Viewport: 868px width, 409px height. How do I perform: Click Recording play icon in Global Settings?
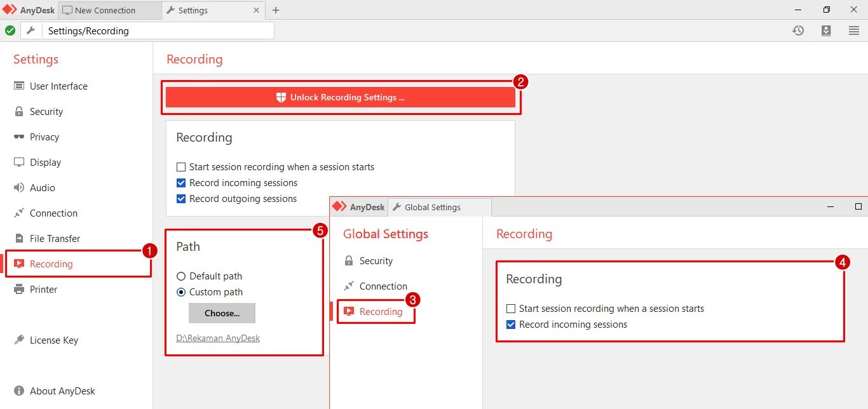[x=348, y=312]
